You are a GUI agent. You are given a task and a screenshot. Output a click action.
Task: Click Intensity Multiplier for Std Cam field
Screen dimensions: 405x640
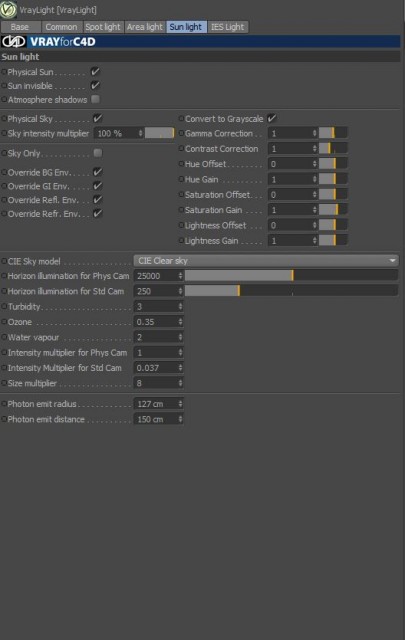pyautogui.click(x=156, y=368)
